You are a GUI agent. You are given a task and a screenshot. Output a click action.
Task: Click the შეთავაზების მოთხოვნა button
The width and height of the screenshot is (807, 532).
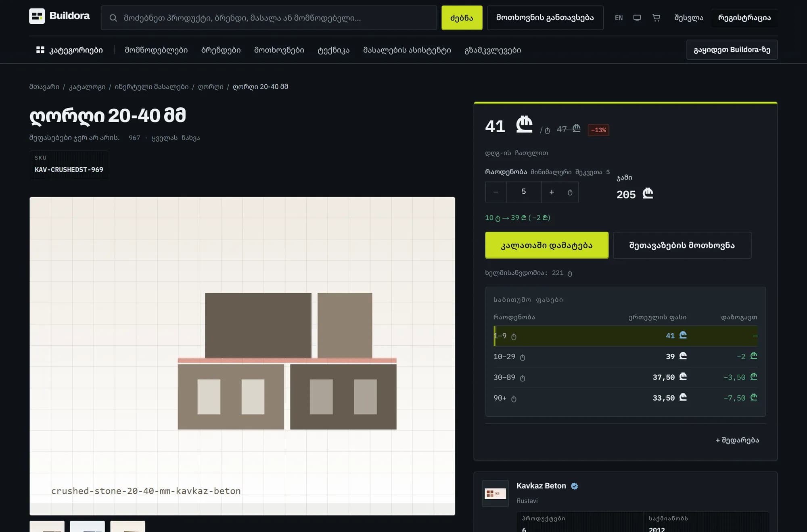tap(682, 245)
